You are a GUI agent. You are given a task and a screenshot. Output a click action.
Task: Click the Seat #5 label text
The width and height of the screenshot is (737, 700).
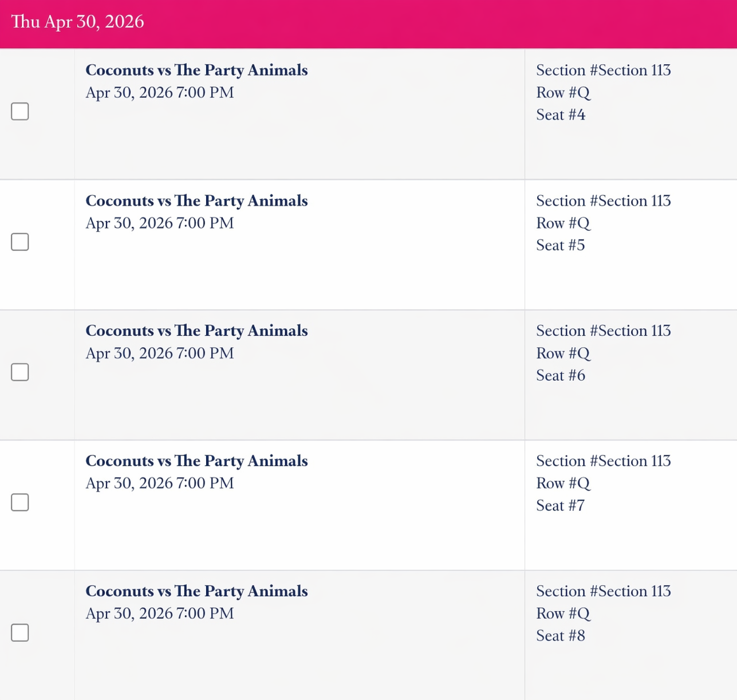(x=561, y=245)
